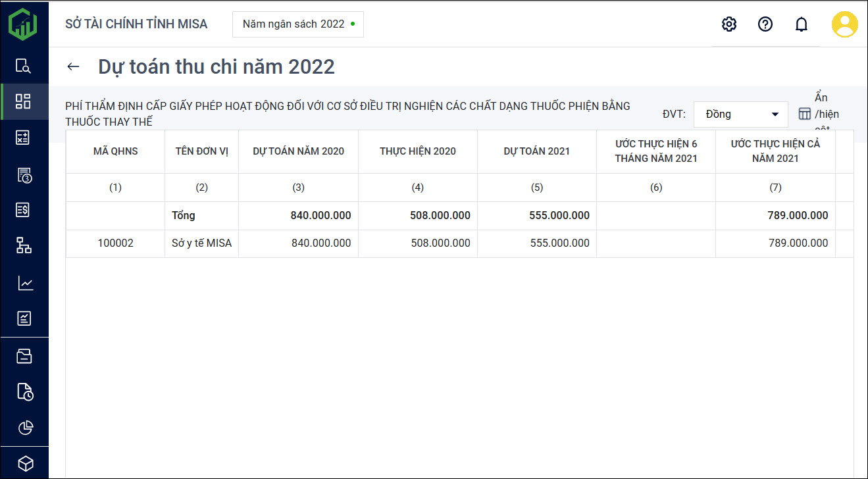Go back using the left arrow
Image resolution: width=868 pixels, height=479 pixels.
[x=73, y=66]
